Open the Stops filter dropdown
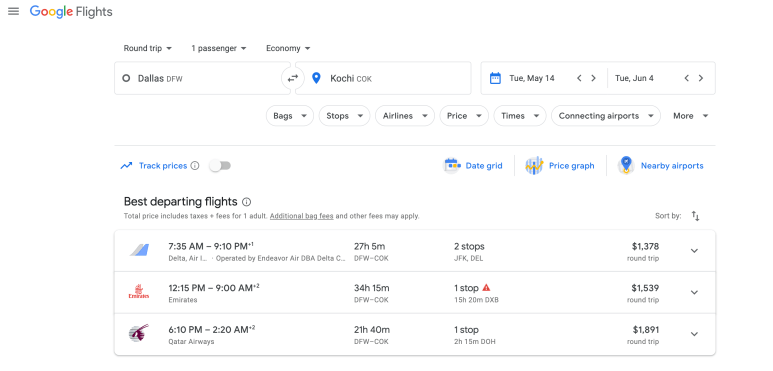Screen dimensions: 773x371 point(345,116)
